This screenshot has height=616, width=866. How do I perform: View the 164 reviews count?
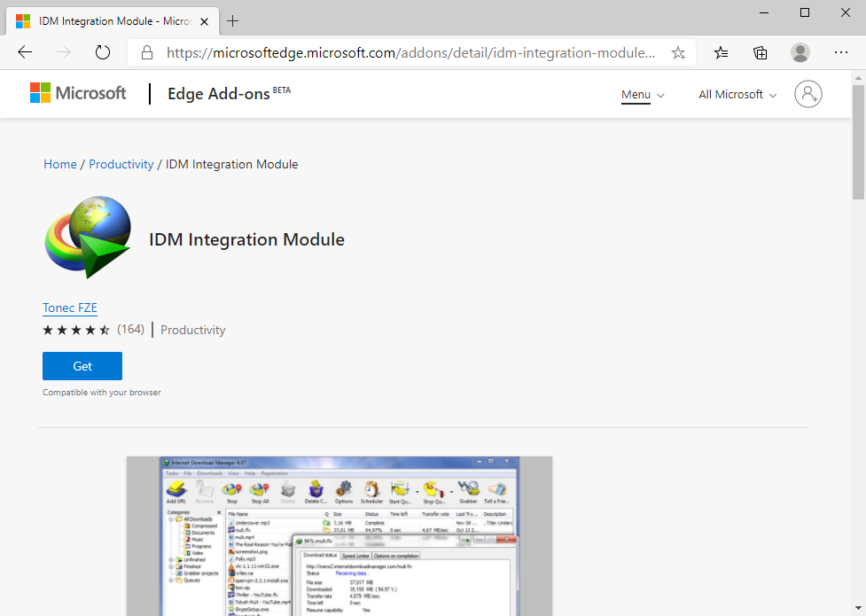tap(130, 329)
